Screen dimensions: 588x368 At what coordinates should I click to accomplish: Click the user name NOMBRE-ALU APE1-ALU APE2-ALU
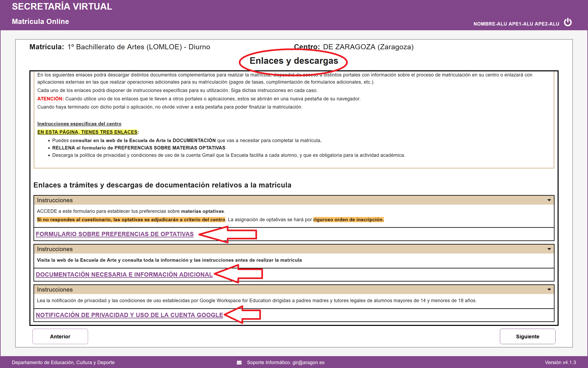point(516,24)
